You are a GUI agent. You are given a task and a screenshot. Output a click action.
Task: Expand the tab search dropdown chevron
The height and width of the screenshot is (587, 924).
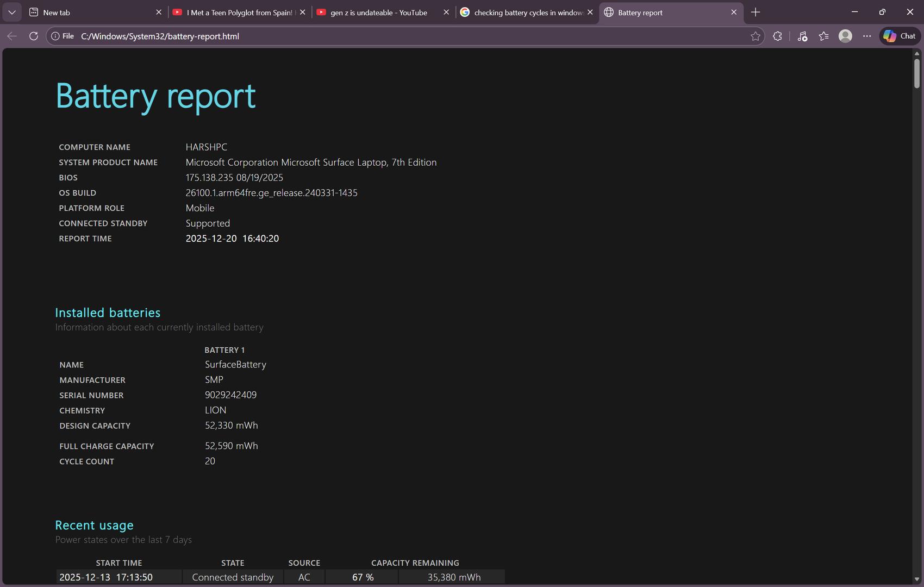click(x=12, y=12)
